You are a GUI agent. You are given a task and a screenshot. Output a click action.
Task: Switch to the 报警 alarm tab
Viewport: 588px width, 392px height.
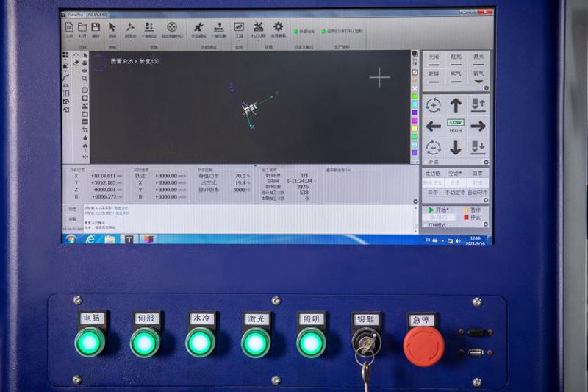pyautogui.click(x=72, y=218)
